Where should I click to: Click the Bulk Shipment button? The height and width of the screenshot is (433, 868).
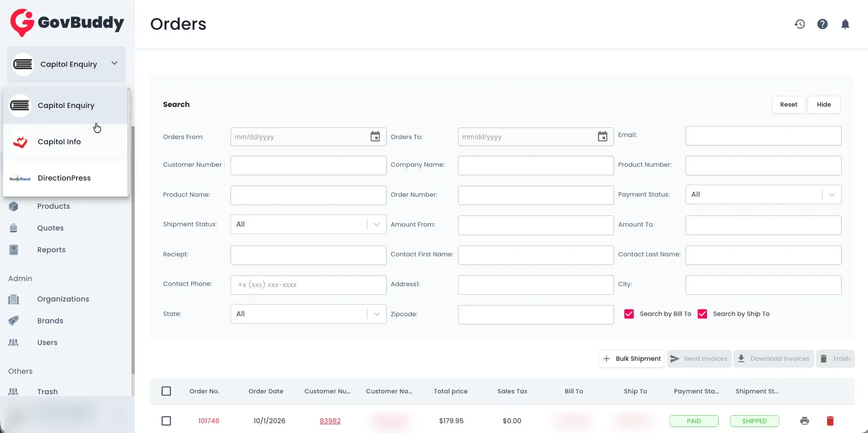(x=632, y=359)
